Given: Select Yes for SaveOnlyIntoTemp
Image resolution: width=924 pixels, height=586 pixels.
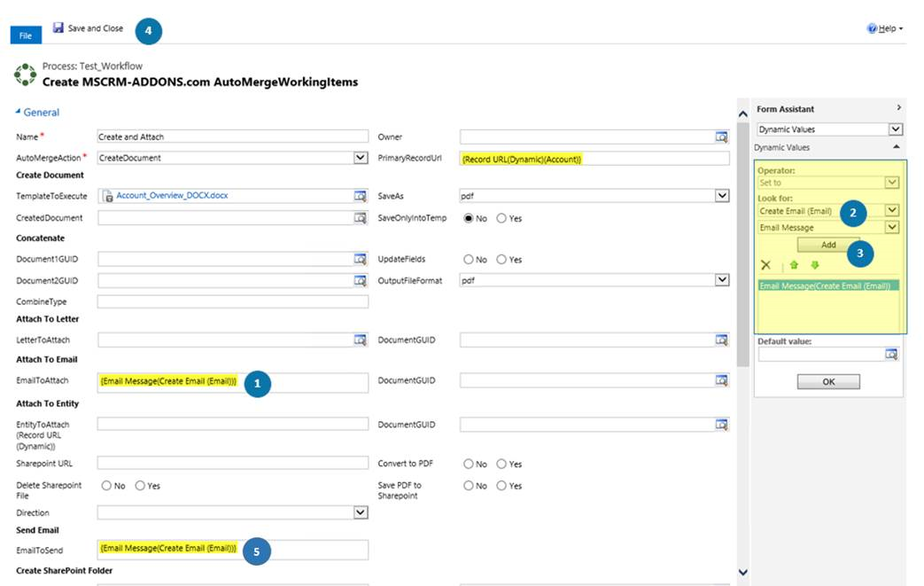Looking at the screenshot, I should pos(501,218).
